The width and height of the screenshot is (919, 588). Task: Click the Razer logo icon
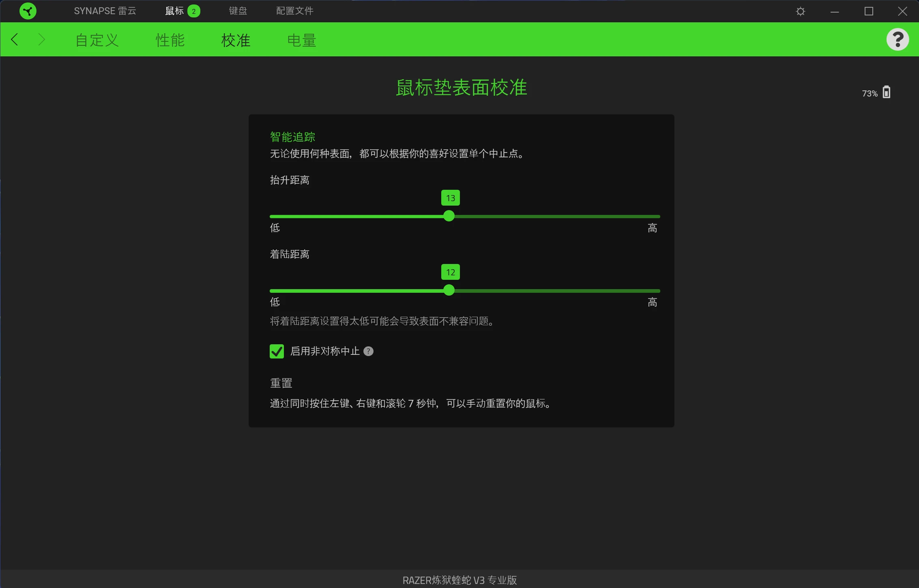click(28, 11)
